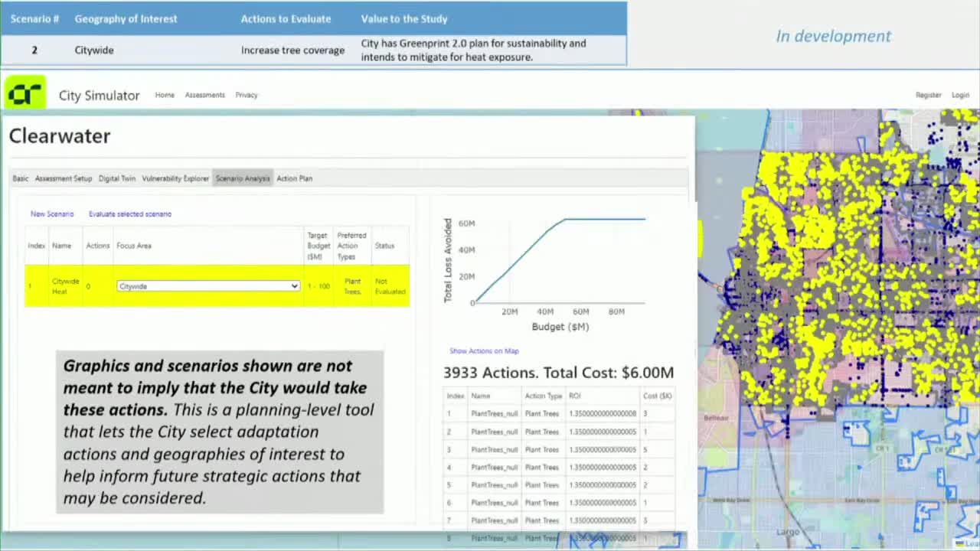Click the Register link
Screen dimensions: 980x551
tap(928, 95)
